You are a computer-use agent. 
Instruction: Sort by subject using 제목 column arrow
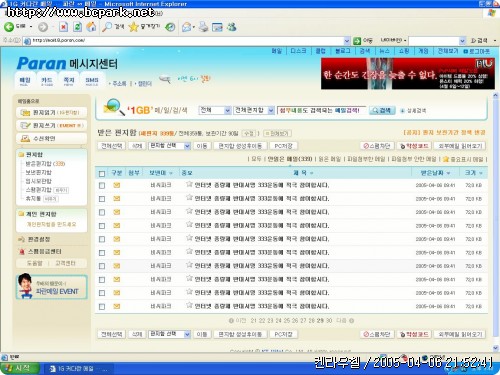[312, 173]
